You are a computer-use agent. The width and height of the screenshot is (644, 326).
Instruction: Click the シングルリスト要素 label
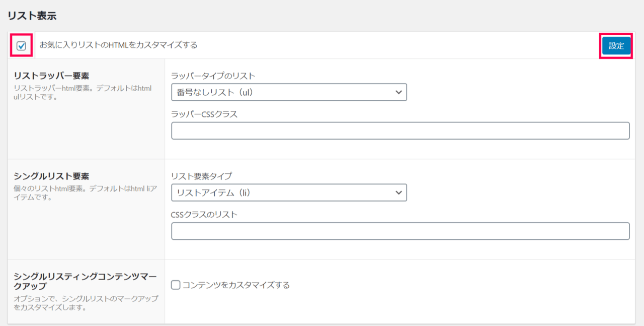click(x=51, y=176)
